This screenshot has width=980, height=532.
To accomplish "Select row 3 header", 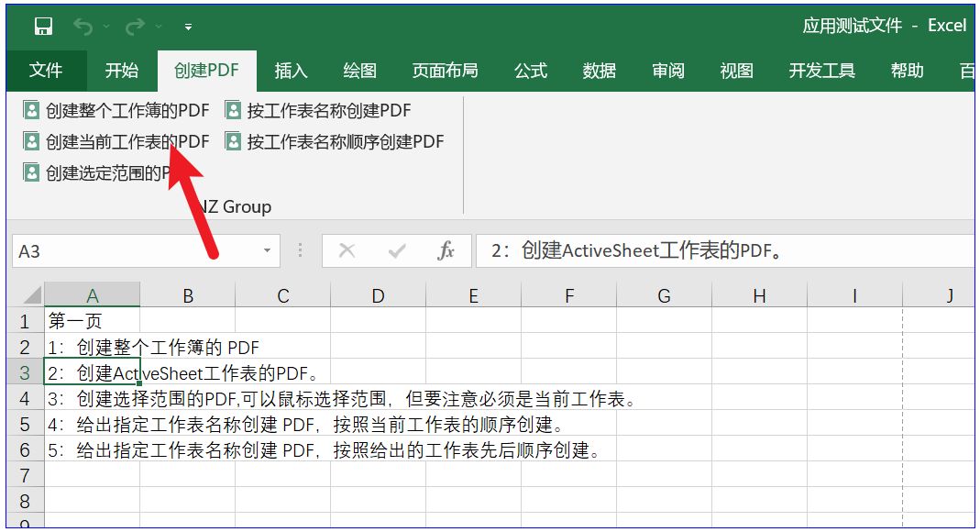I will pos(25,372).
